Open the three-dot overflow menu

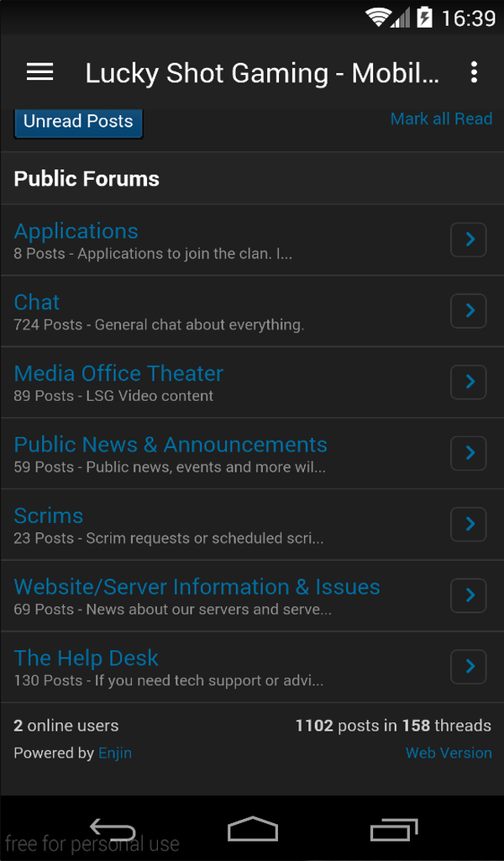pos(474,72)
